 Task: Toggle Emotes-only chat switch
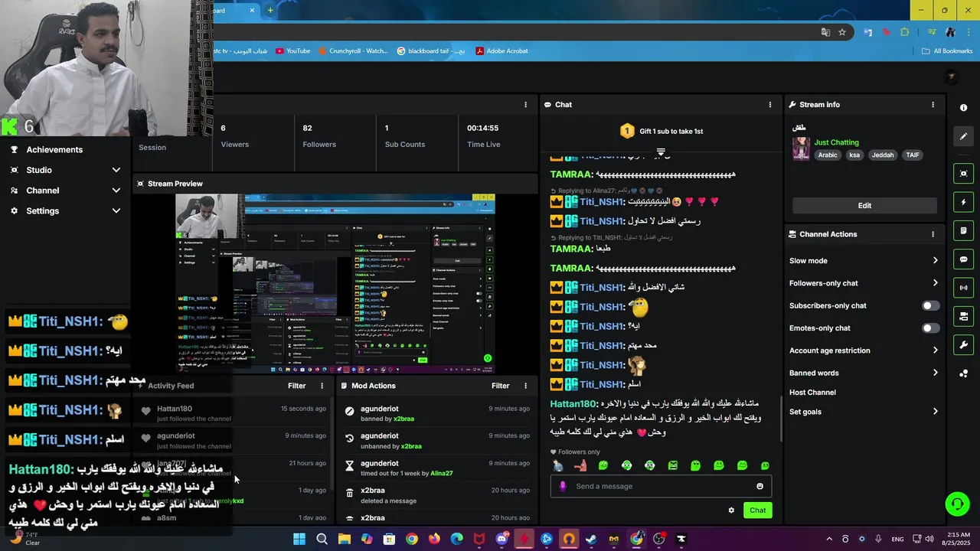point(930,328)
